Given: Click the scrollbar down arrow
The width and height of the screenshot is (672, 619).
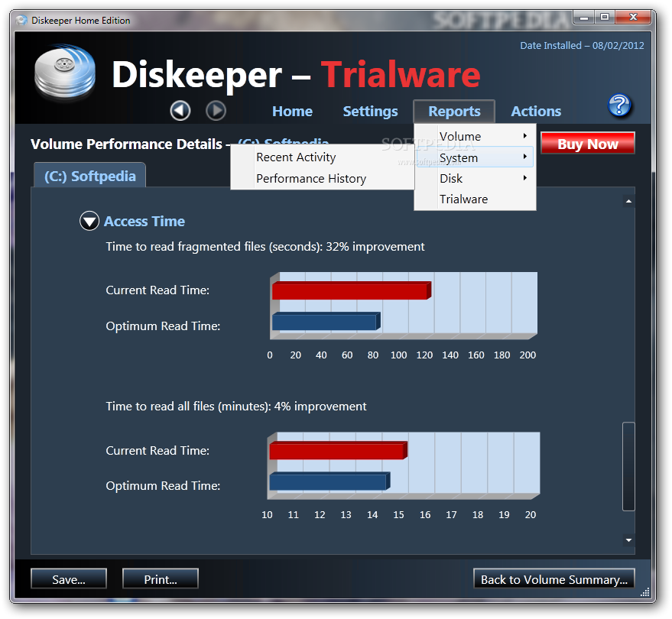Looking at the screenshot, I should [x=628, y=540].
